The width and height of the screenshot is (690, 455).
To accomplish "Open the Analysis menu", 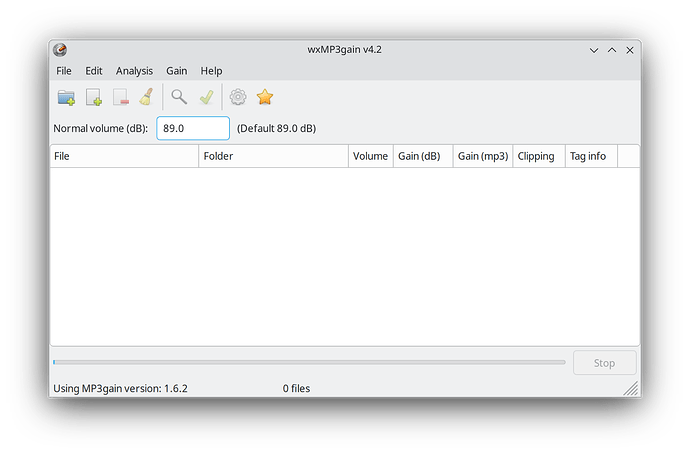I will [134, 71].
